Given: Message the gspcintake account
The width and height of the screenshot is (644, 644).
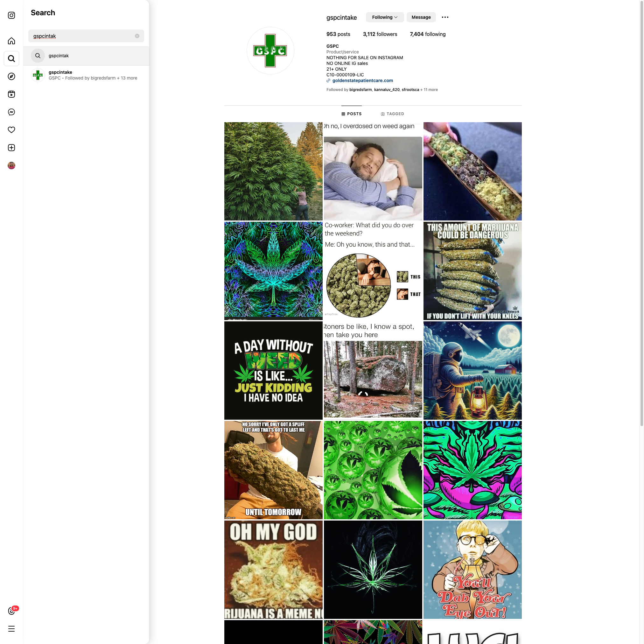Looking at the screenshot, I should point(421,17).
